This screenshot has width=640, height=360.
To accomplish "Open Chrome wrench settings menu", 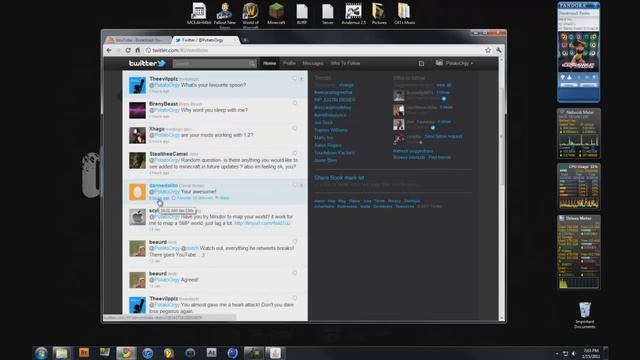I will click(498, 50).
